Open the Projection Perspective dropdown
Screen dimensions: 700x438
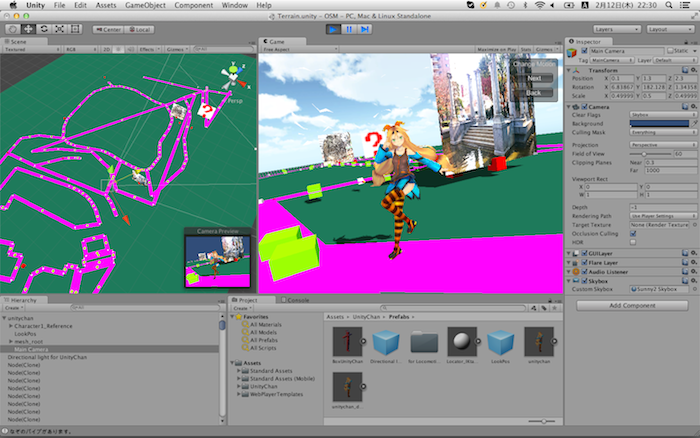[x=663, y=145]
